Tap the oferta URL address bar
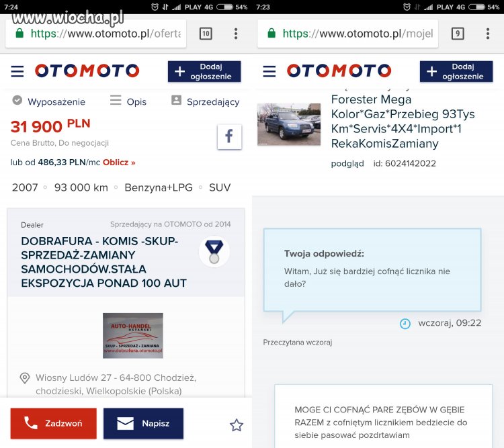Viewport: 504px width, 448px height. (x=96, y=34)
